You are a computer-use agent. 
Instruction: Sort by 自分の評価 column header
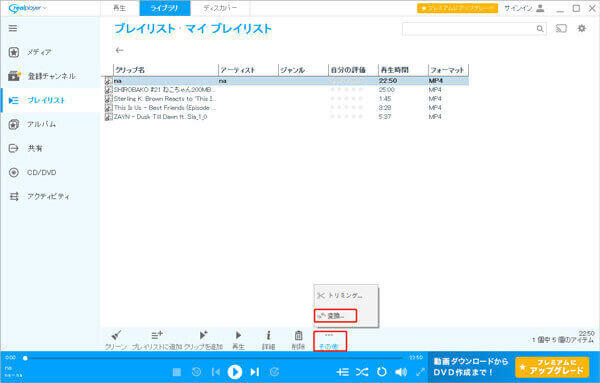tap(353, 70)
